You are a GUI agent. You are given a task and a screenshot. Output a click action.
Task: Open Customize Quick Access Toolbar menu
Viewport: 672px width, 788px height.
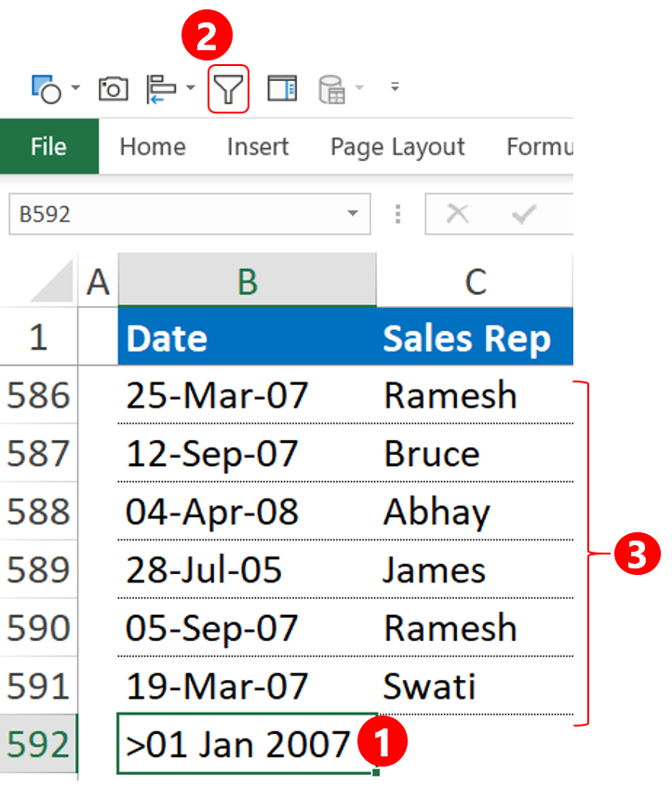pos(395,87)
